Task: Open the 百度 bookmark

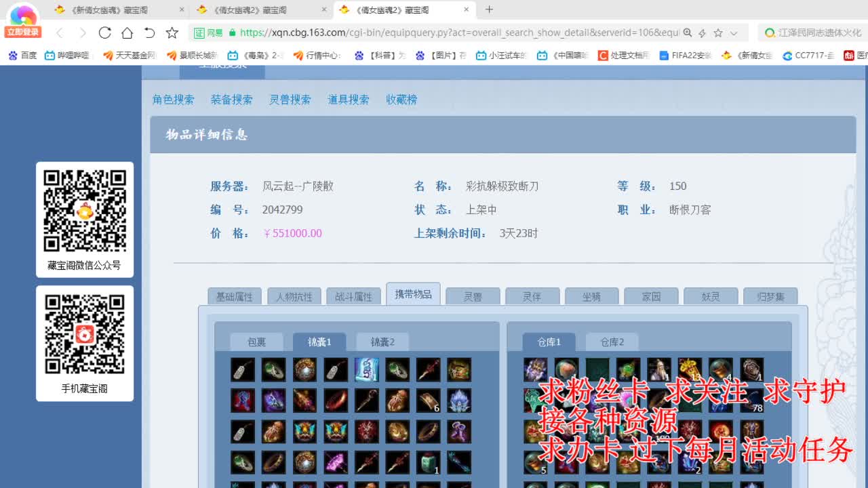Action: (22, 56)
